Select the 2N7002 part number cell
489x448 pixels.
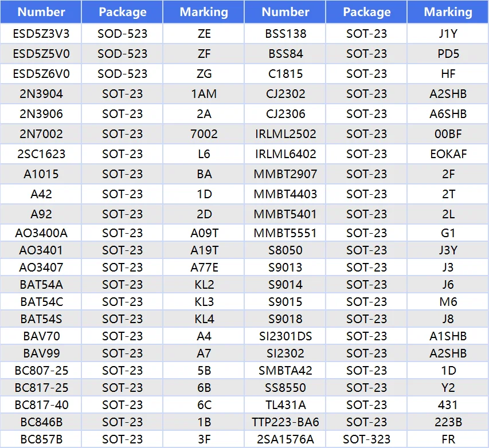coord(41,134)
